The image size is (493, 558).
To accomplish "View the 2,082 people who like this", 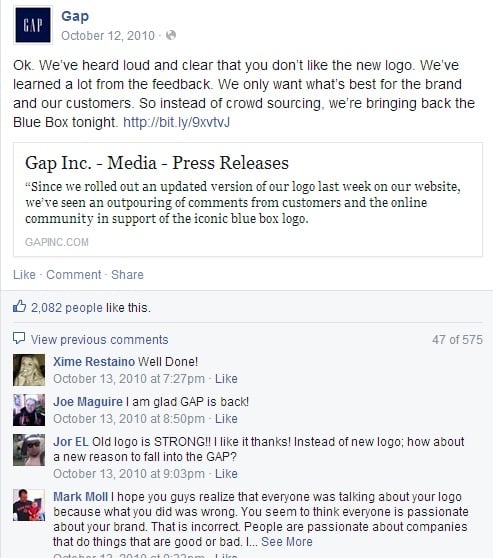I will pyautogui.click(x=67, y=307).
